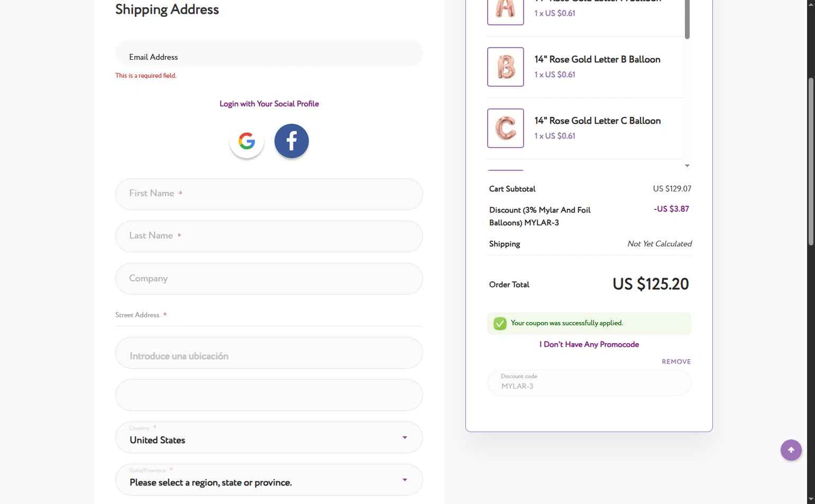Sign in with the Google icon
Viewport: 815px width, 504px height.
(246, 141)
